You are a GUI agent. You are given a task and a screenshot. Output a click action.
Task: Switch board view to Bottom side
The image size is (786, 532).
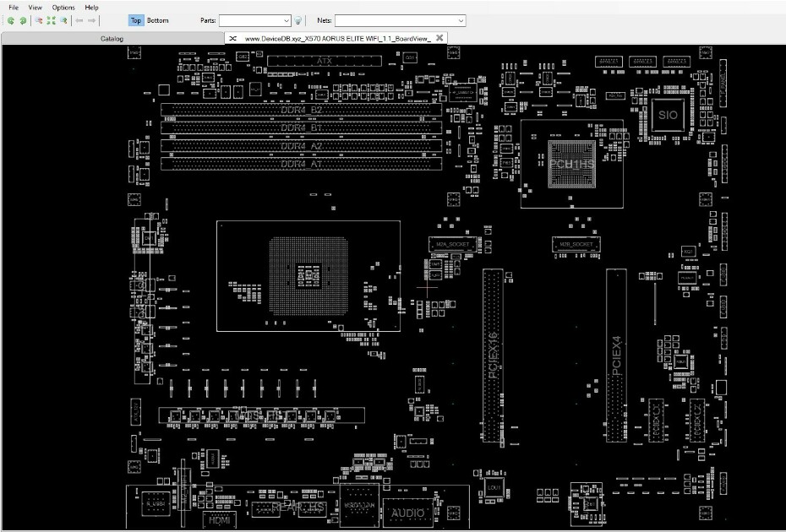point(157,20)
